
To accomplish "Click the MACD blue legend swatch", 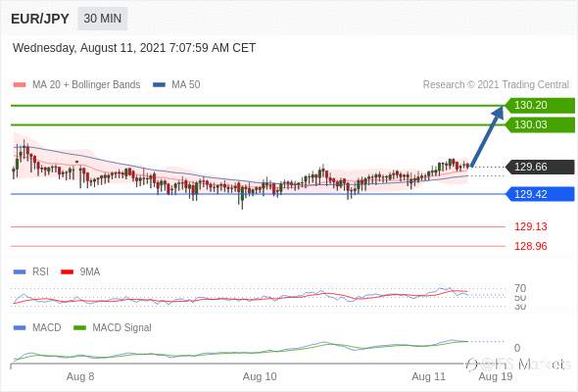I will pyautogui.click(x=20, y=328).
